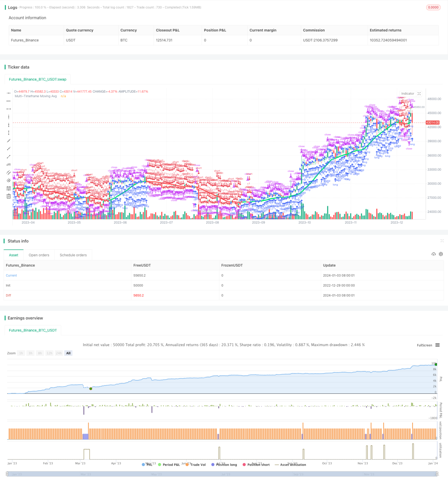Grab the left navigator range handle

(x=7, y=474)
